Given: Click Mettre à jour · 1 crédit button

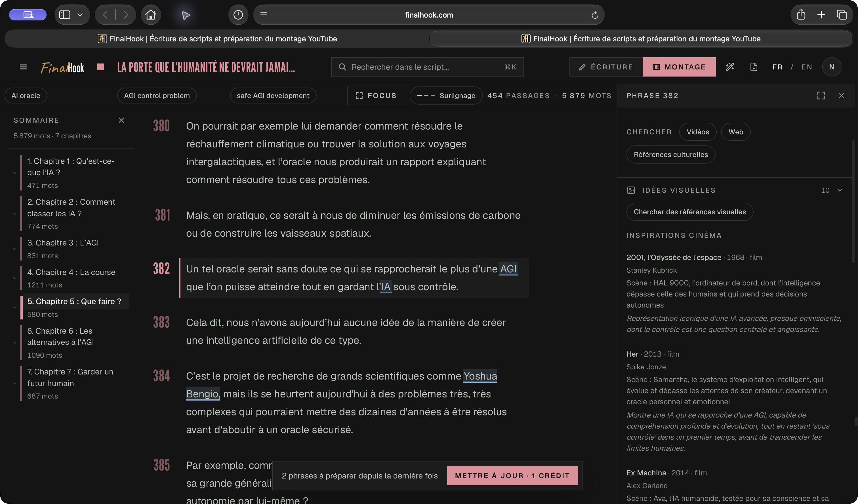Looking at the screenshot, I should [512, 475].
